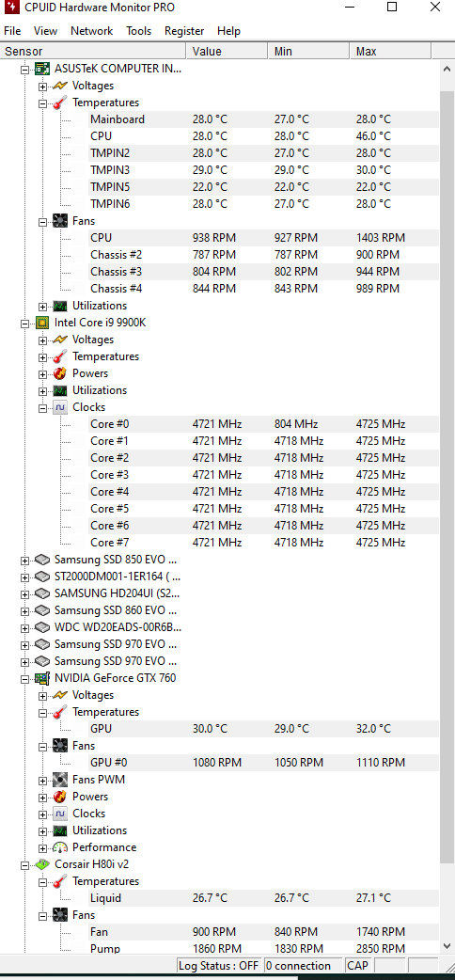Open the Network menu
The width and height of the screenshot is (455, 980).
[x=92, y=31]
